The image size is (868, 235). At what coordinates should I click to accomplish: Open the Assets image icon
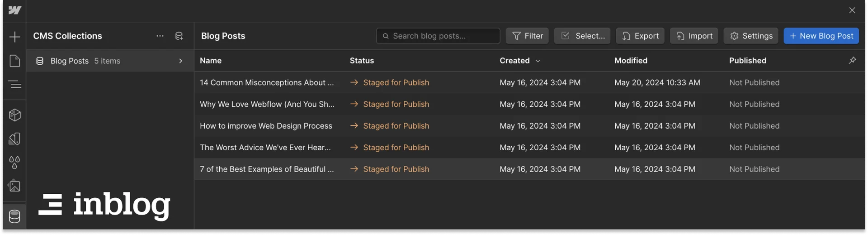click(14, 186)
